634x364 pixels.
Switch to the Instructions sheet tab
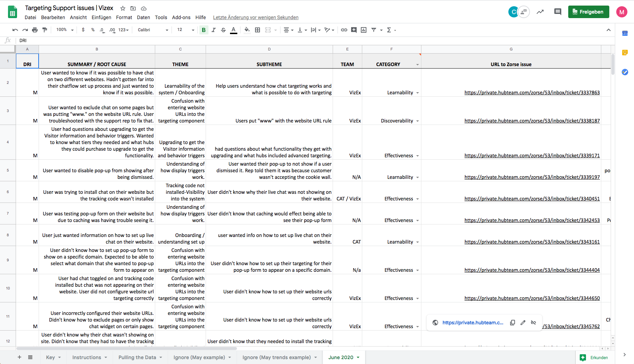89,357
